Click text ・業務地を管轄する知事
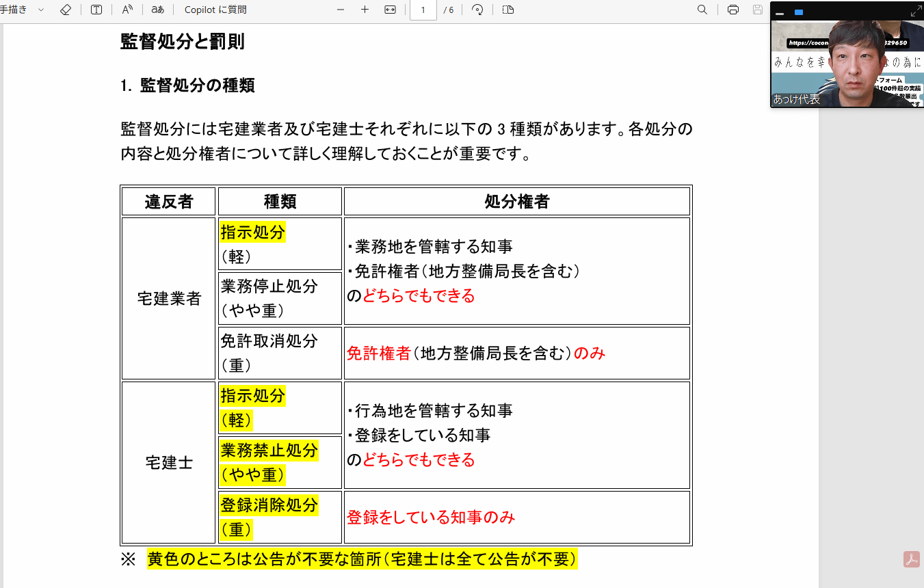The width and height of the screenshot is (924, 588). click(x=430, y=247)
